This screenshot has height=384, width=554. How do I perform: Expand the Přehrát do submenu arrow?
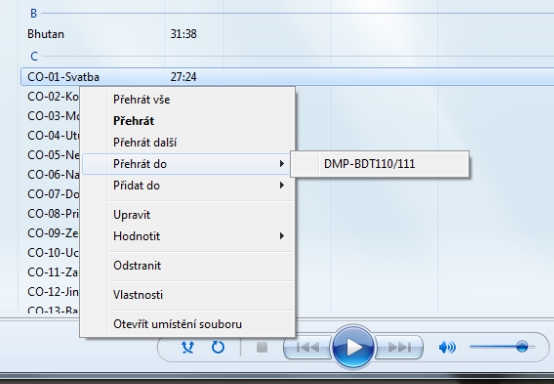[x=282, y=164]
